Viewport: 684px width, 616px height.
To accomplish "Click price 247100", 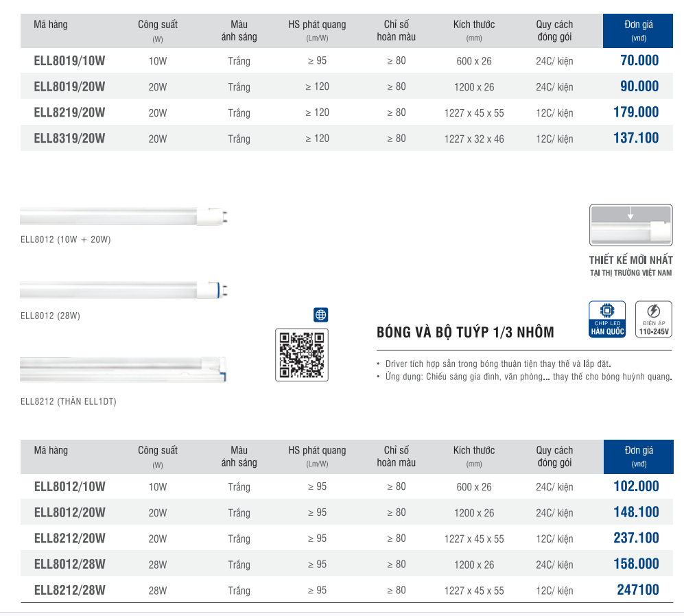I will point(638,589).
